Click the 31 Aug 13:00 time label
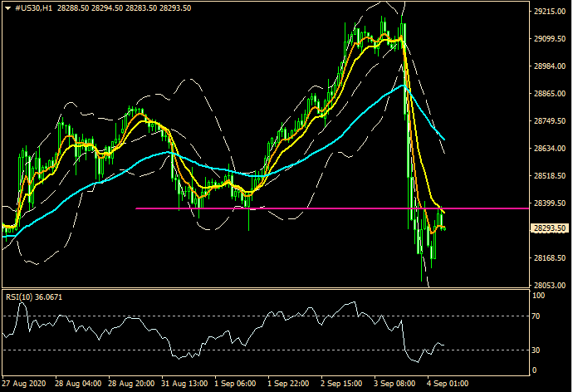 [x=184, y=385]
